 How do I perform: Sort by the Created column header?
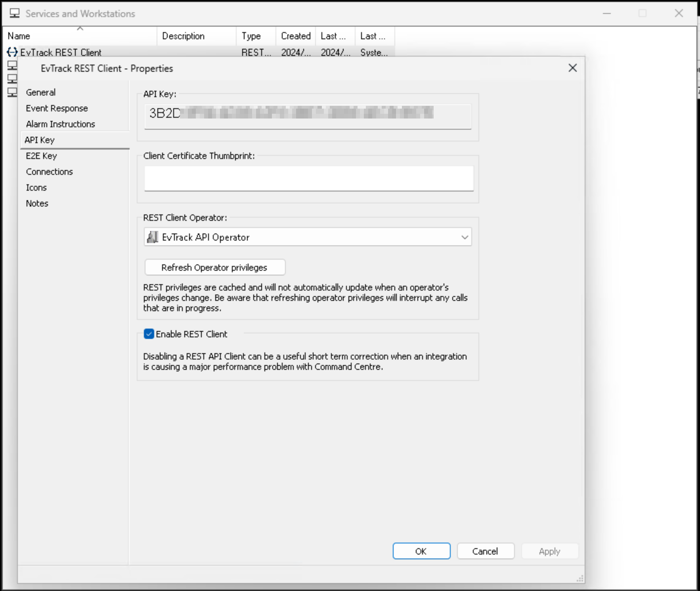296,36
